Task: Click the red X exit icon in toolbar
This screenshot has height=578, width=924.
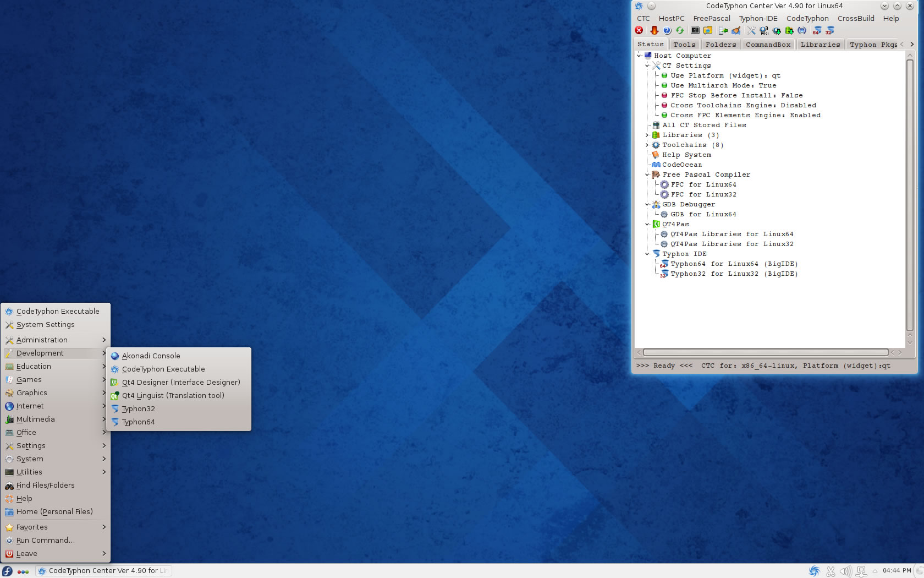Action: pyautogui.click(x=639, y=30)
